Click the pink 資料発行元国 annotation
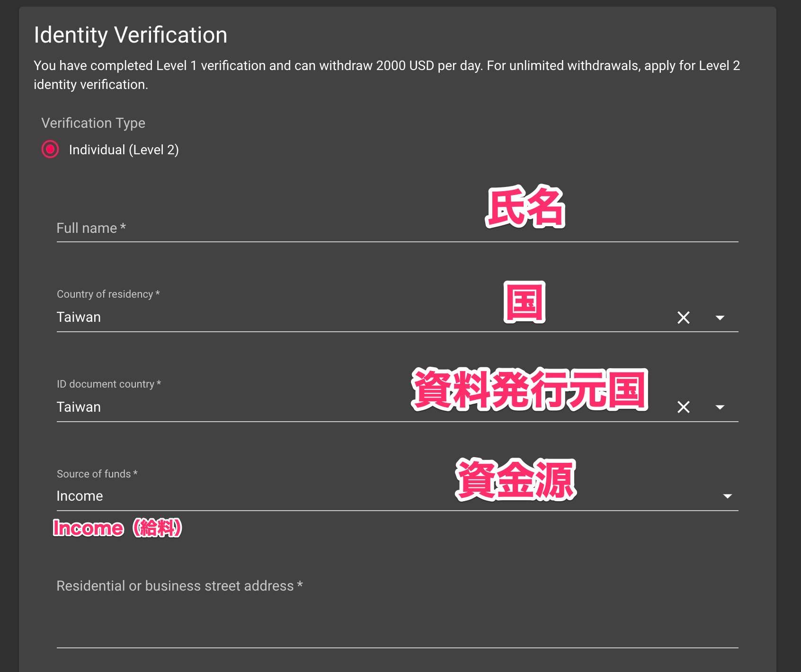 (529, 390)
